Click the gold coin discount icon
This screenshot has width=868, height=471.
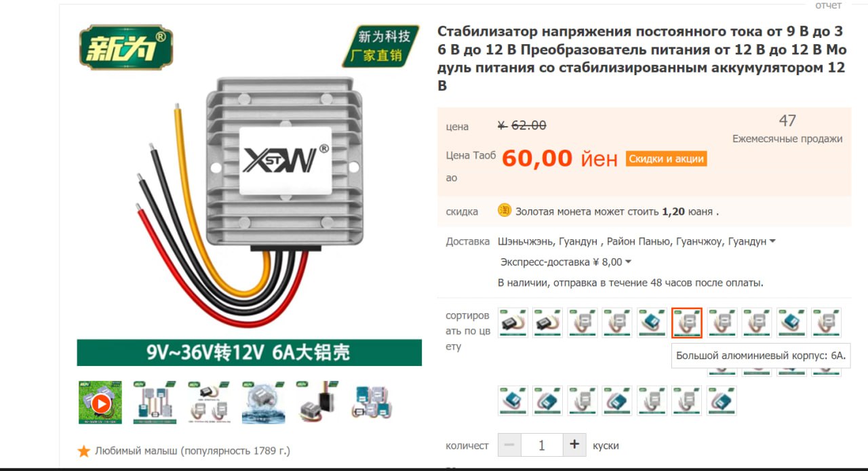[x=504, y=211]
